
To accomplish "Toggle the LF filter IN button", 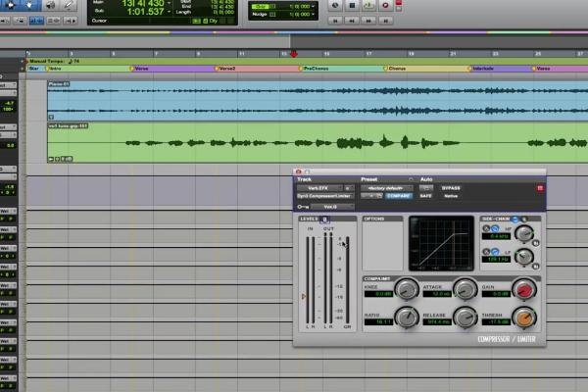I will click(x=536, y=266).
